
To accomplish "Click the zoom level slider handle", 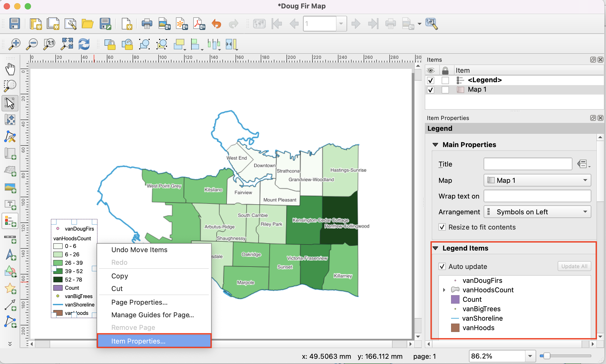I will [547, 356].
